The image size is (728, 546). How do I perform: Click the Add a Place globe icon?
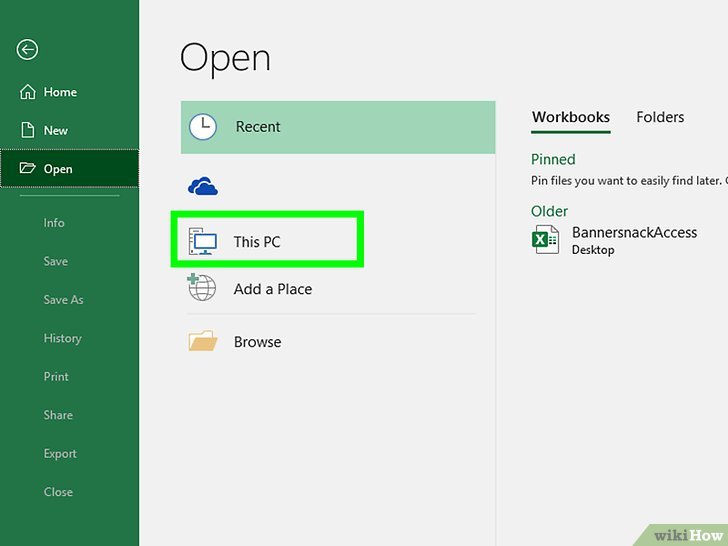tap(202, 289)
